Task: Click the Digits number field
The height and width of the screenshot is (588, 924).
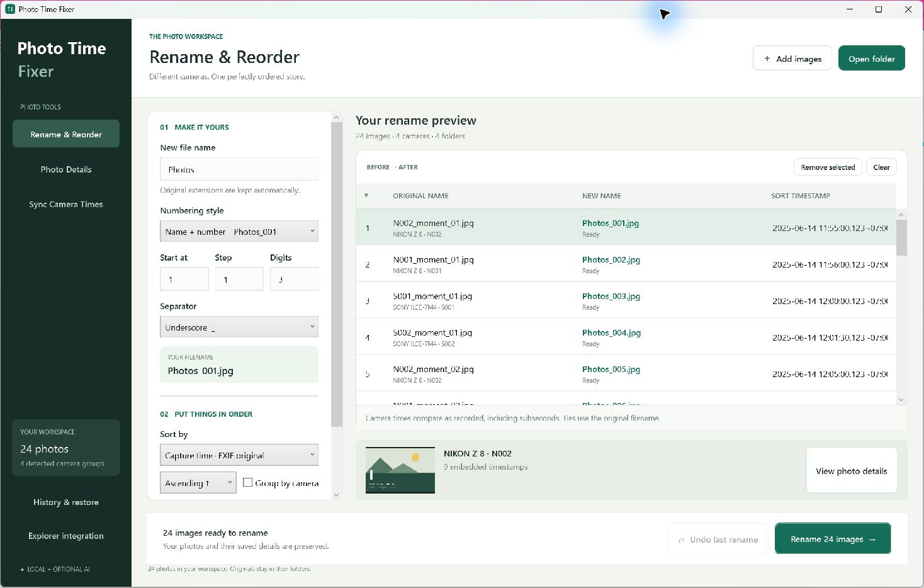Action: (294, 279)
